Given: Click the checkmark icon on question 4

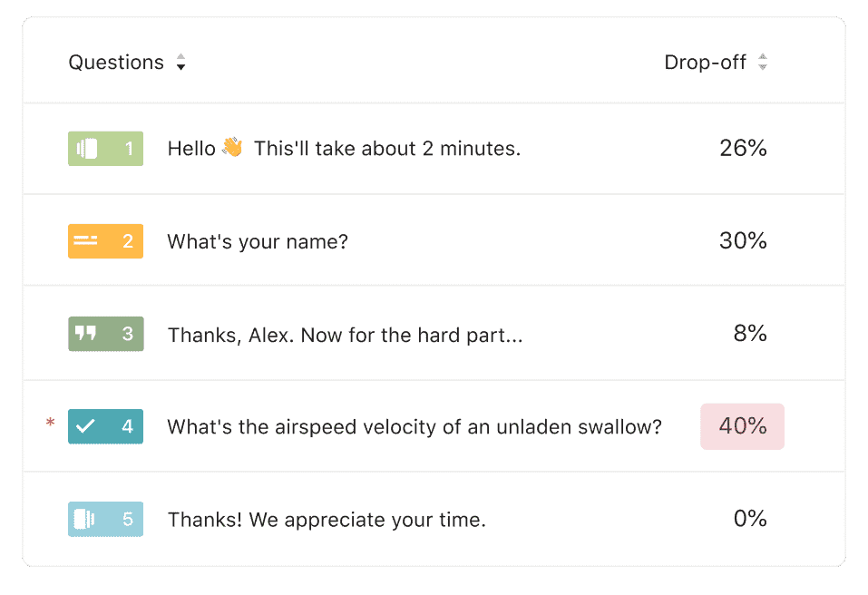Looking at the screenshot, I should pos(86,426).
